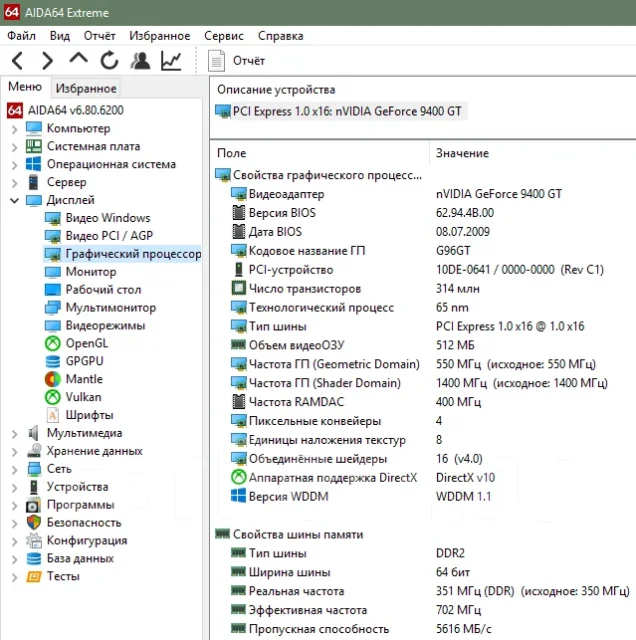Expand the Устройства tree node
636x640 pixels.
(x=15, y=488)
